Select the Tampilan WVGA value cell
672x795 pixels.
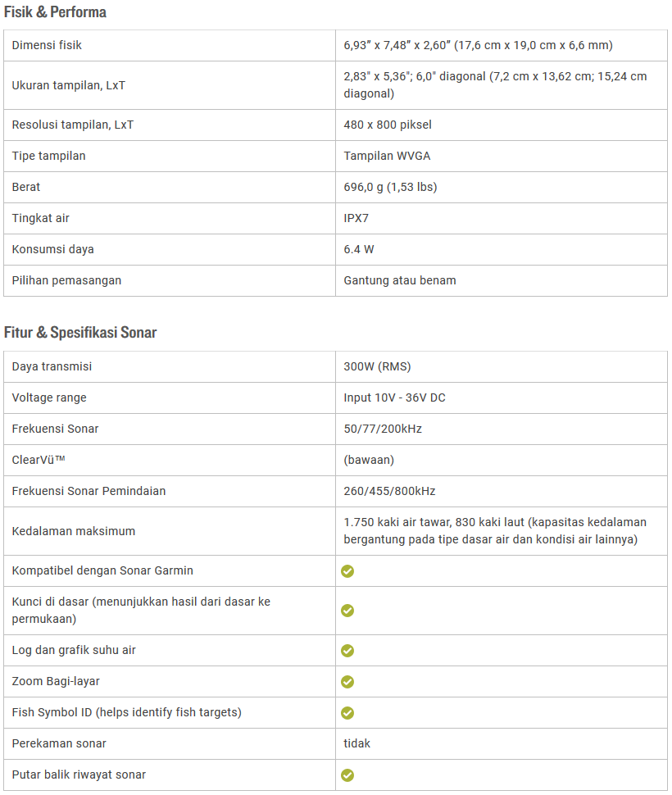(387, 156)
